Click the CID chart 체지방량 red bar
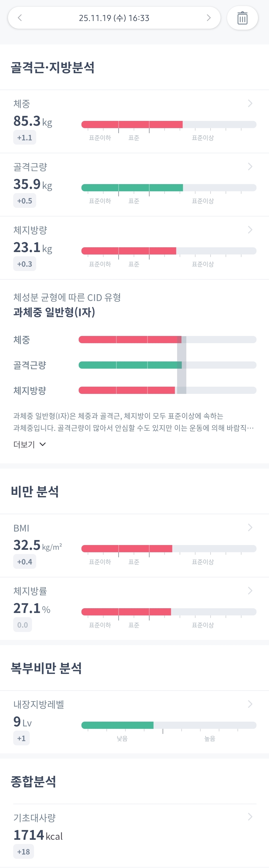This screenshot has height=868, width=269. 127,390
